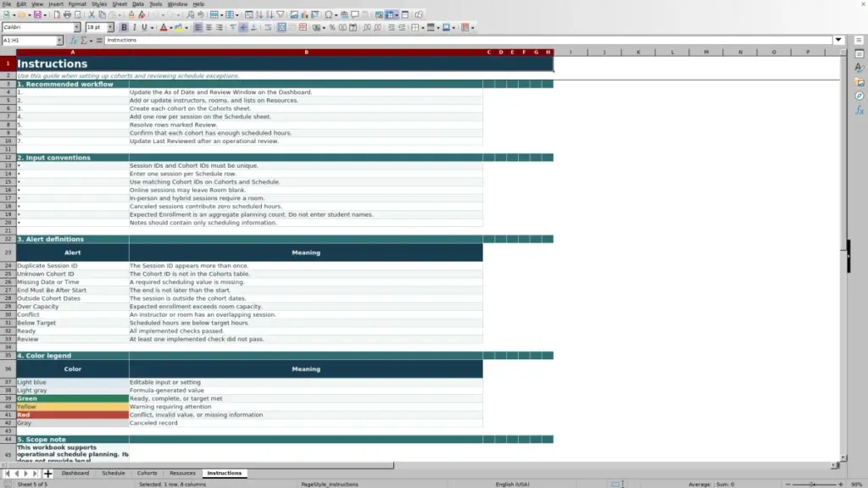Open Background Color dropdown arrow
Image resolution: width=868 pixels, height=488 pixels.
(x=186, y=27)
